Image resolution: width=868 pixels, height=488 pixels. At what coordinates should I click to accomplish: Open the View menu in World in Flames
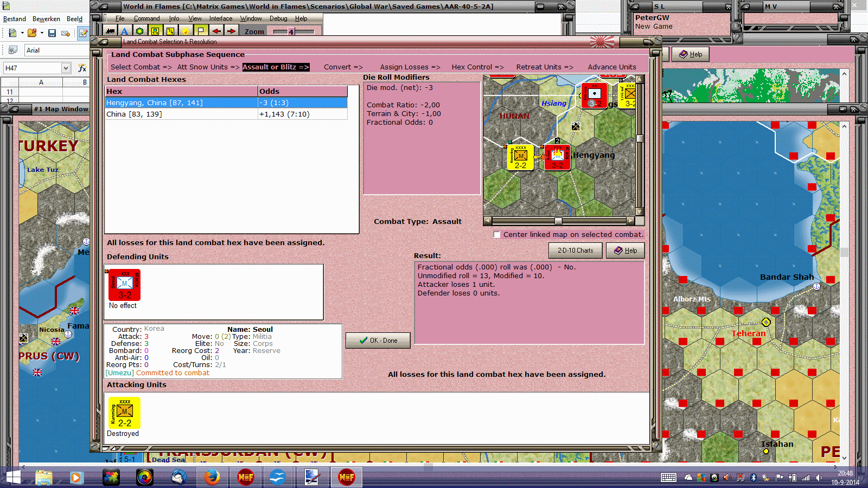[195, 18]
